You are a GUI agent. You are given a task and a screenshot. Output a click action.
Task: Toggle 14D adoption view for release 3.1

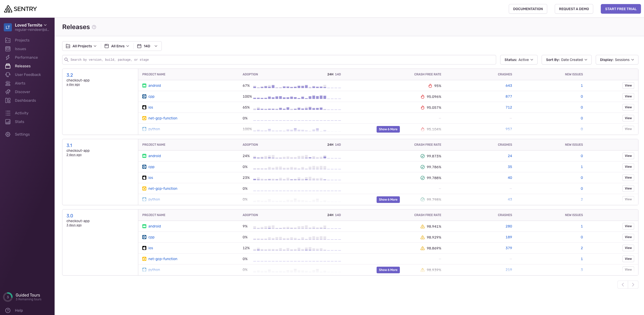point(338,145)
